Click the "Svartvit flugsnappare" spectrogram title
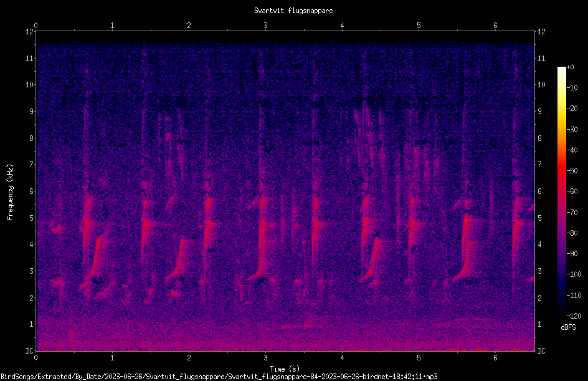This screenshot has height=381, width=588. coord(293,11)
